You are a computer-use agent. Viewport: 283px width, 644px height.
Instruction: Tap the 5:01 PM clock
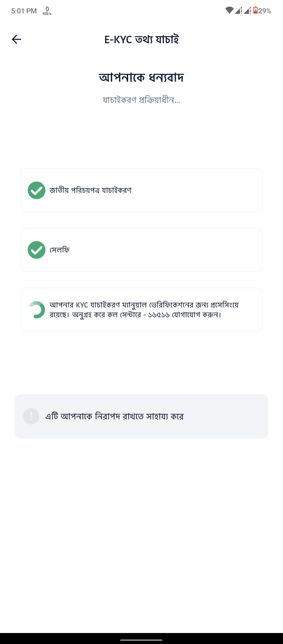[x=24, y=11]
